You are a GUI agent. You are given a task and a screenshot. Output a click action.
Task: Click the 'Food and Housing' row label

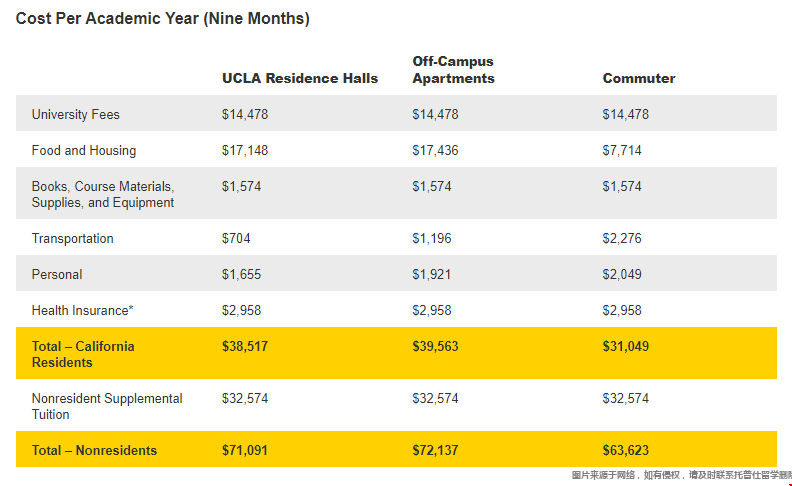click(84, 151)
